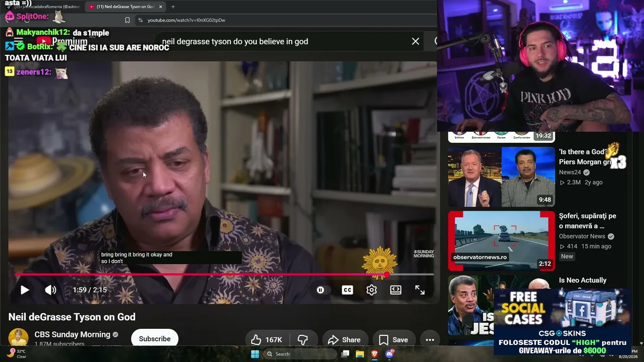Image resolution: width=644 pixels, height=362 pixels.
Task: Enter fullscreen mode in the video player
Action: pos(420,290)
